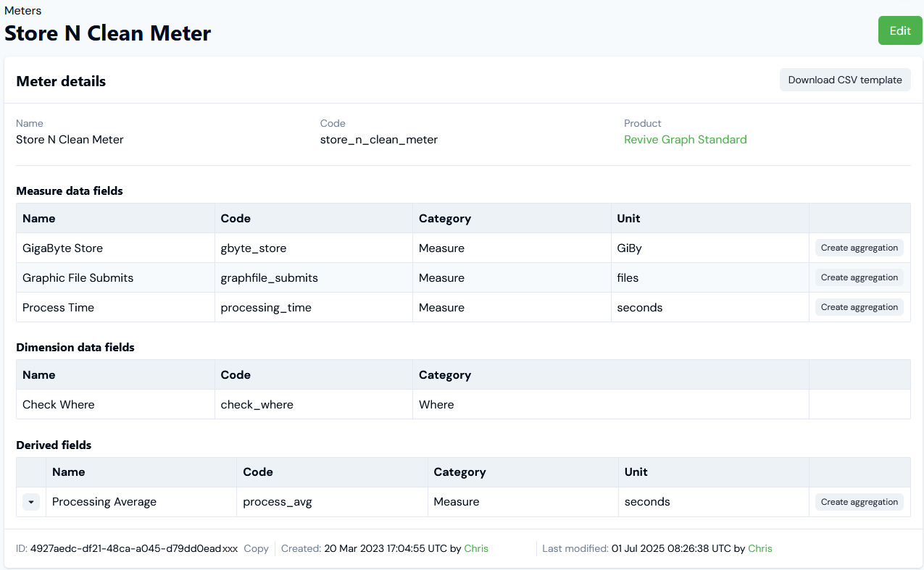Image resolution: width=924 pixels, height=570 pixels.
Task: Click the Derived fields heading
Action: pyautogui.click(x=54, y=445)
